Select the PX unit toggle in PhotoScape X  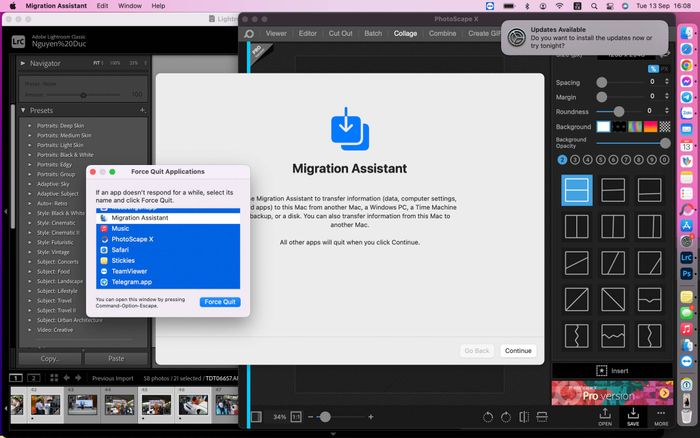pyautogui.click(x=664, y=69)
